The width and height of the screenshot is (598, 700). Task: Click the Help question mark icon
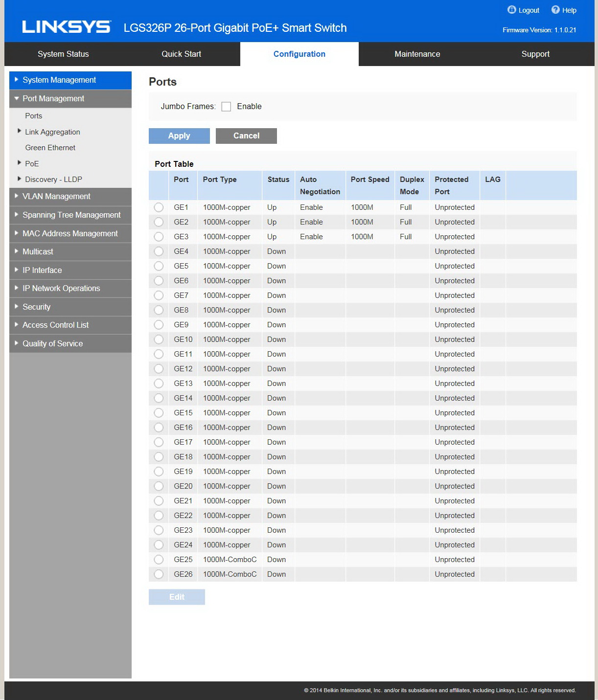coord(555,10)
